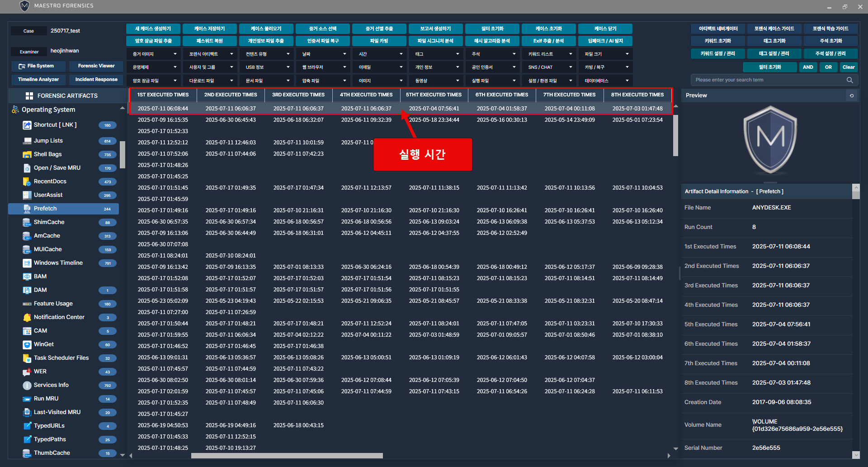
Task: Click the 보고서 생성하기 button
Action: (435, 29)
